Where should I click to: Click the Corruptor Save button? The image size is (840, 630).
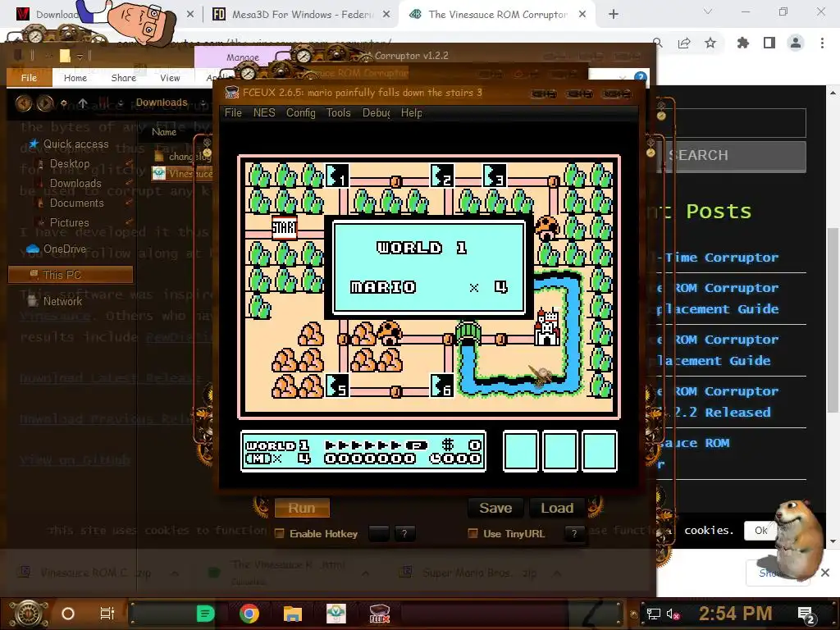click(x=495, y=508)
